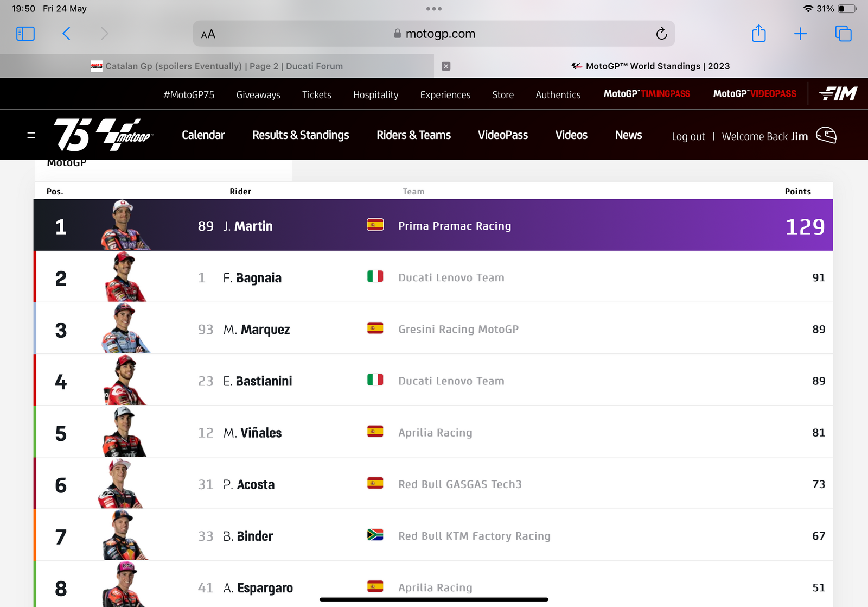Click Prima Pramac Racing team
This screenshot has height=607, width=868.
click(x=455, y=226)
